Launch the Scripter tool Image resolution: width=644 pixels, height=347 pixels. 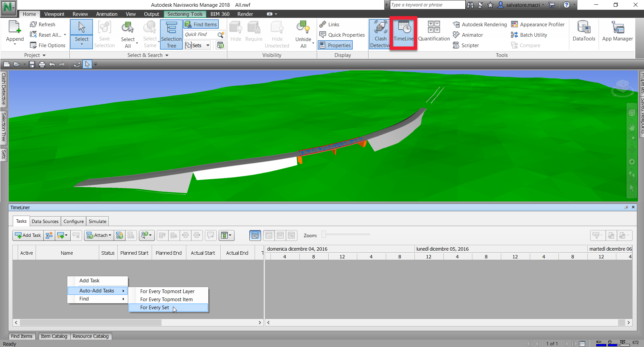[470, 45]
